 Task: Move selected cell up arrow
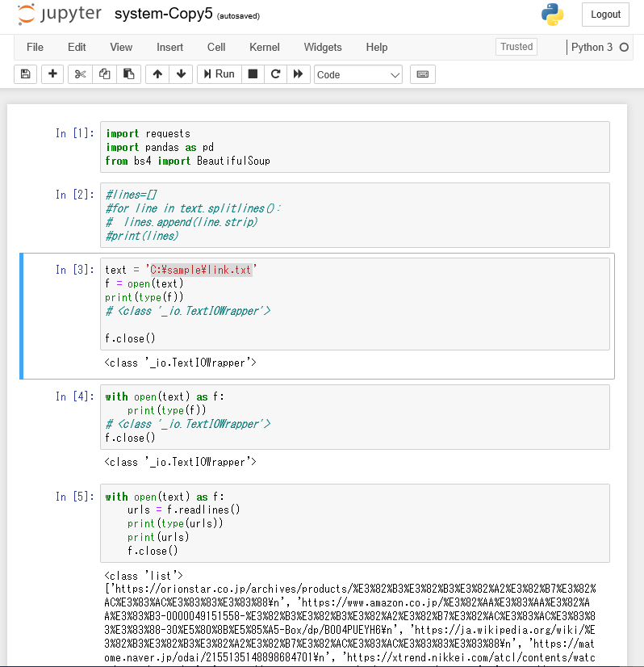click(x=157, y=74)
